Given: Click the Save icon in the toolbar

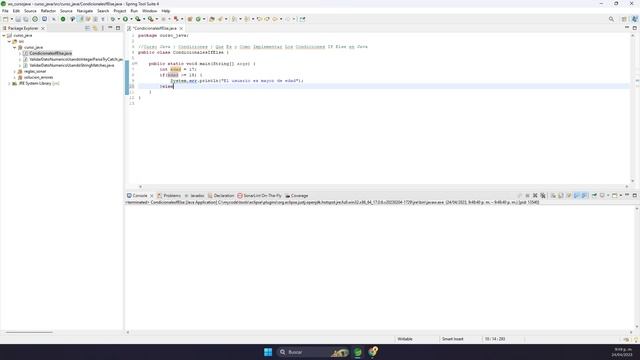Looking at the screenshot, I should tap(18, 19).
